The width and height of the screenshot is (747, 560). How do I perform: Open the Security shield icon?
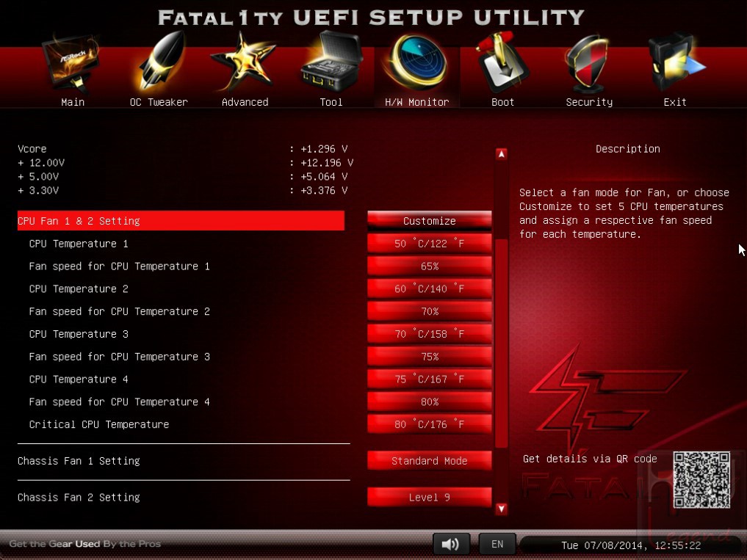click(588, 63)
